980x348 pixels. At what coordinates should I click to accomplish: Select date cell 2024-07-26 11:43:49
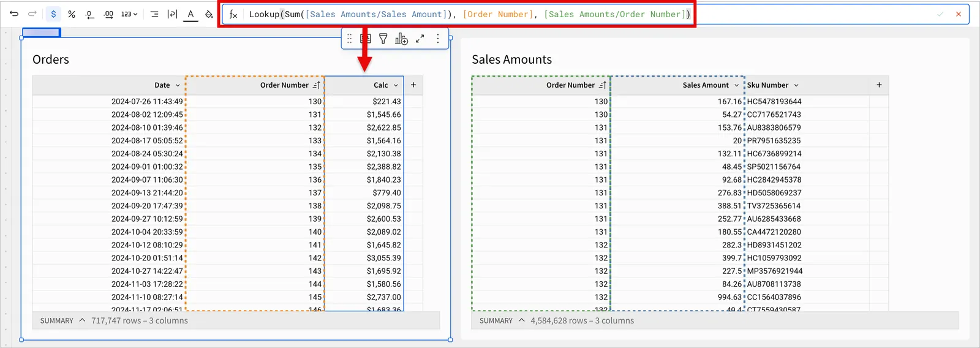pos(109,102)
